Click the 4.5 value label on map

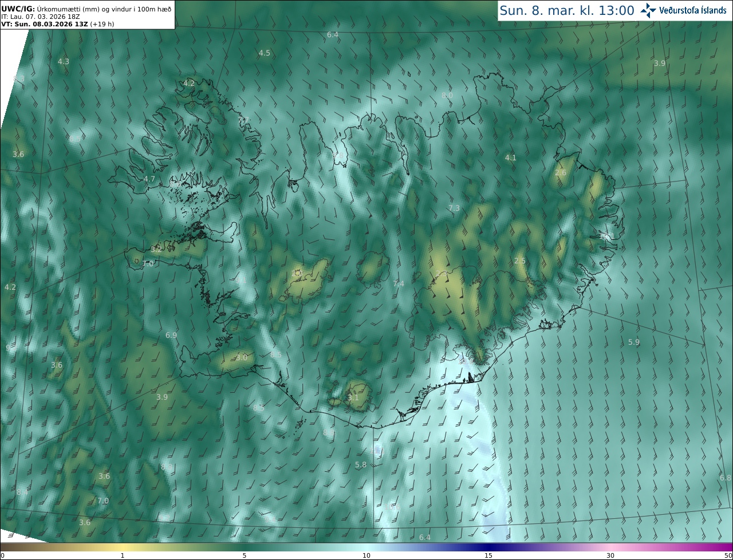264,53
